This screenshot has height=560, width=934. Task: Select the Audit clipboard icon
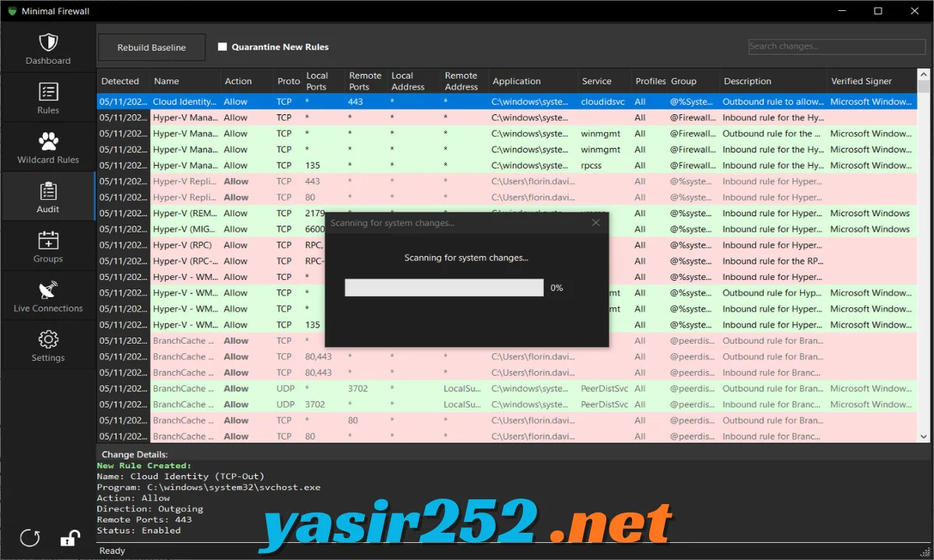[x=48, y=191]
